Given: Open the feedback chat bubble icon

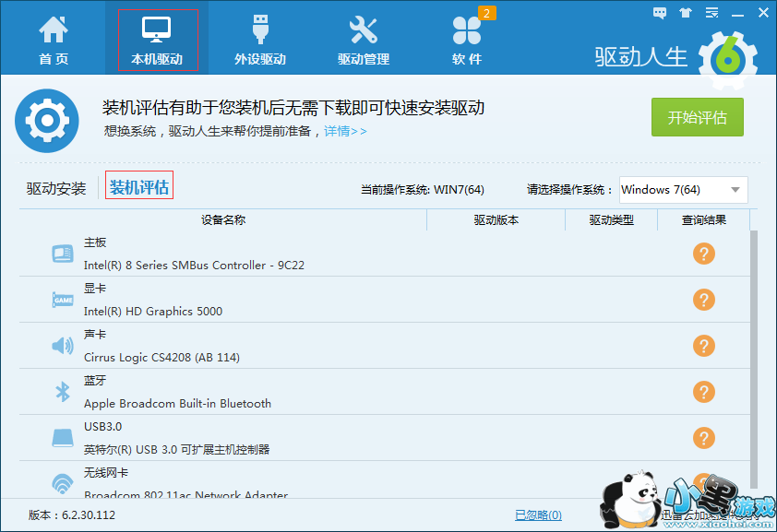Looking at the screenshot, I should pos(660,13).
